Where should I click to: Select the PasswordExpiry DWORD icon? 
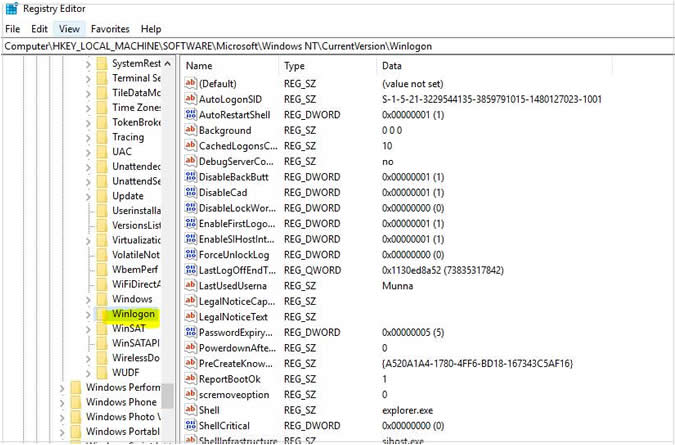click(x=191, y=332)
